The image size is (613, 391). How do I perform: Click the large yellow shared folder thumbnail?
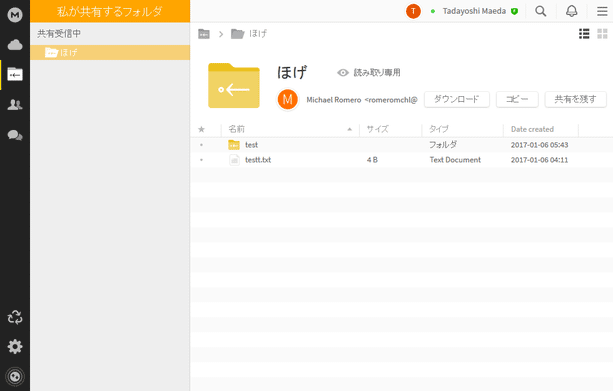coord(234,86)
